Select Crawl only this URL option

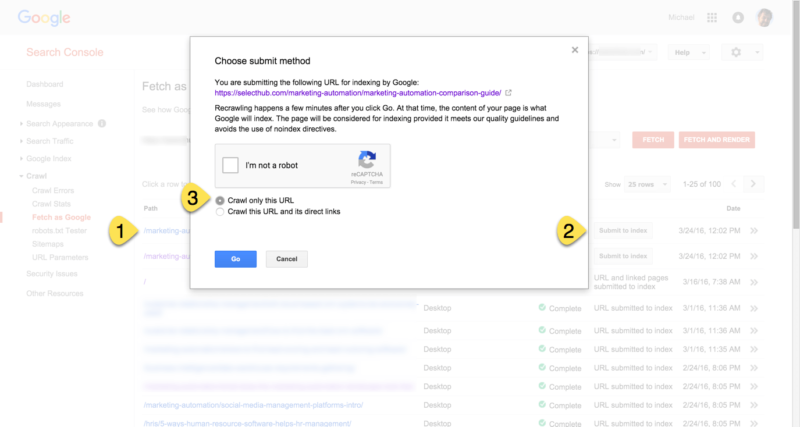220,200
